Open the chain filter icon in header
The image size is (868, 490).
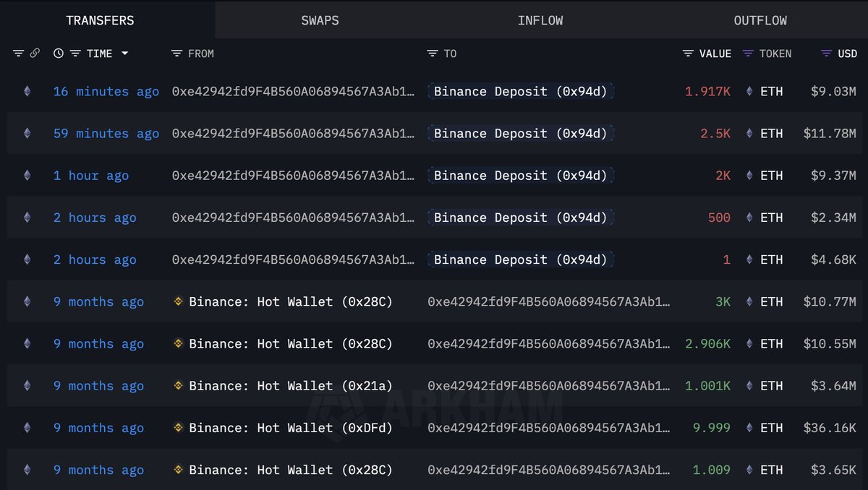(19, 53)
